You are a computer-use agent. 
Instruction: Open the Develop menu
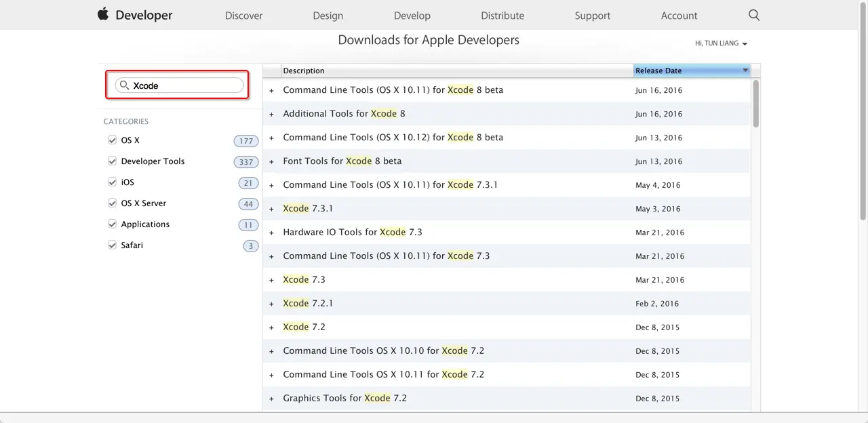click(x=412, y=16)
